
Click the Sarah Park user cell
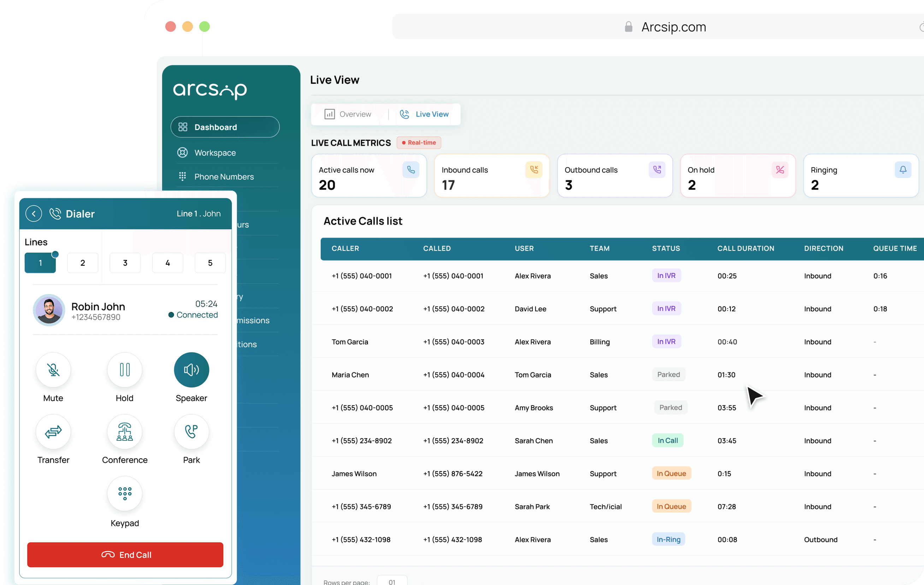coord(532,507)
